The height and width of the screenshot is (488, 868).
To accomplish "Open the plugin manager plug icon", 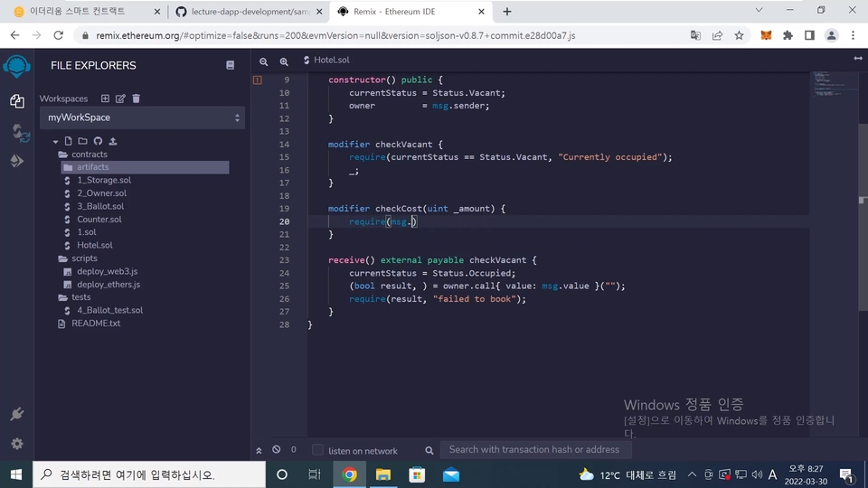I will [16, 414].
